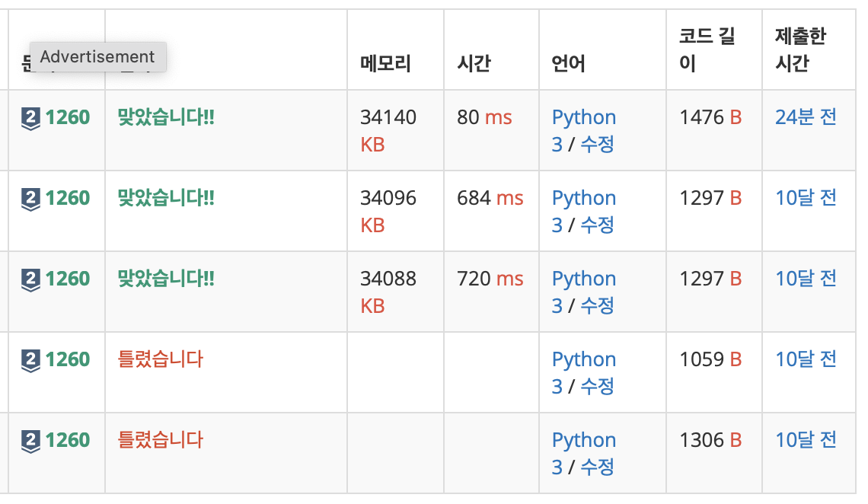The image size is (868, 504).
Task: Click 수정 for the 1476 B submission
Action: pyautogui.click(x=597, y=145)
